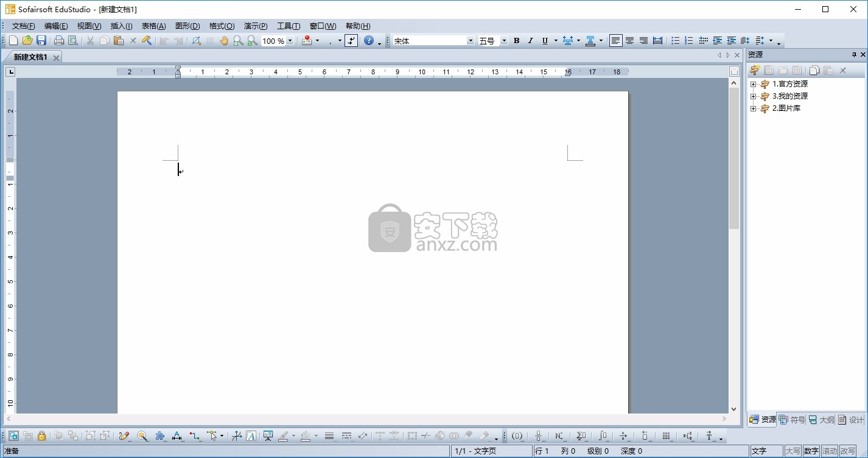Click the help question mark icon
Viewport: 868px width, 458px height.
(369, 41)
